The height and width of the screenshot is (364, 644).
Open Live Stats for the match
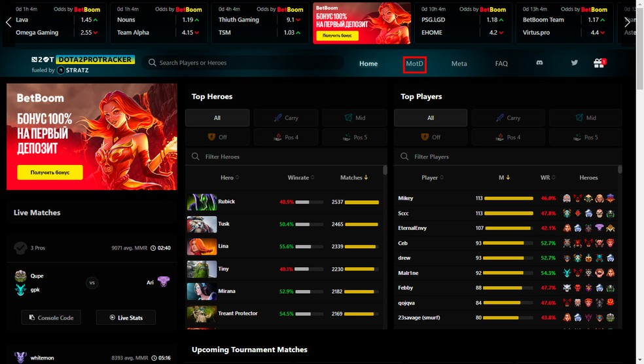126,318
